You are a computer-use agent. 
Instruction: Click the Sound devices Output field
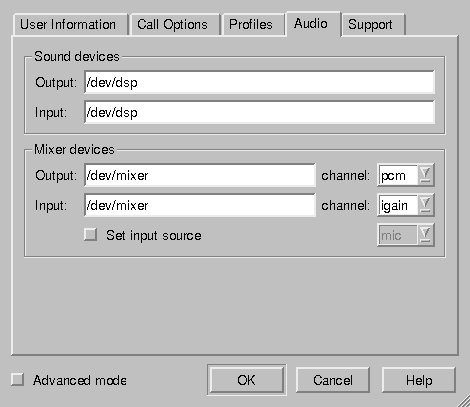[259, 82]
